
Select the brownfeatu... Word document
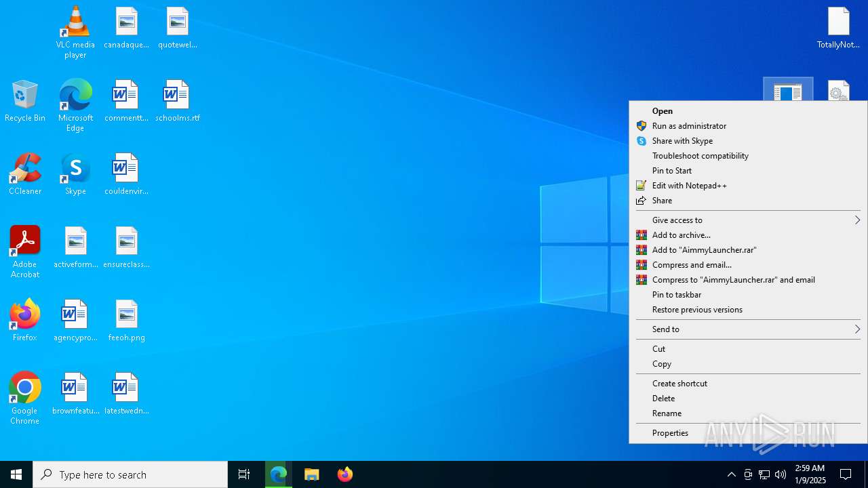pos(75,394)
